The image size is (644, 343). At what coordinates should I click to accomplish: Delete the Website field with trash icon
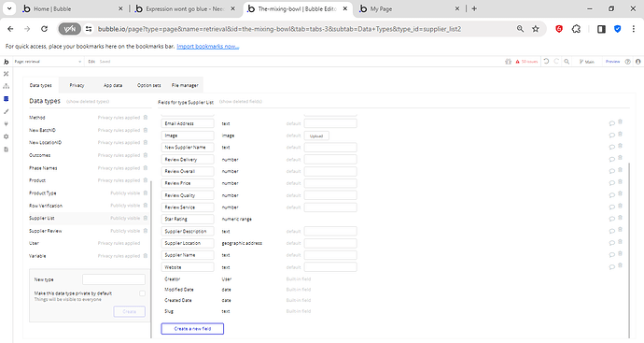click(x=620, y=265)
